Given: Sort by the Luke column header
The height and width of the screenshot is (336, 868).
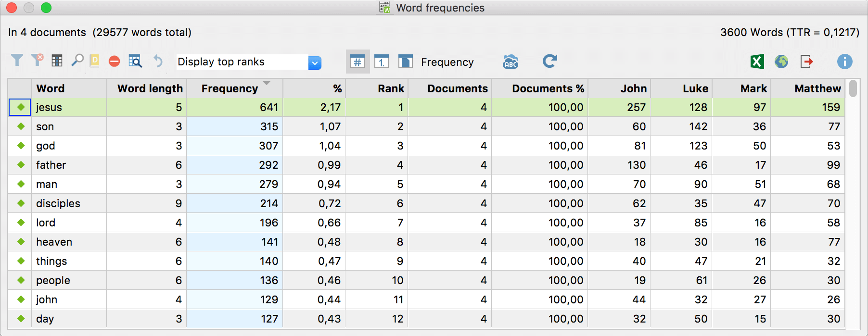Looking at the screenshot, I should [681, 88].
